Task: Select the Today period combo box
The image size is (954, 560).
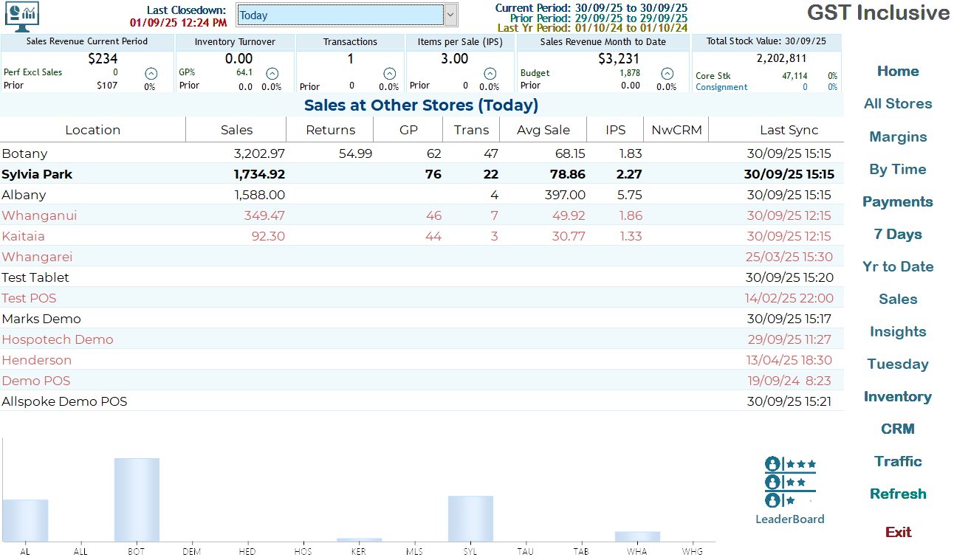Action: [340, 15]
